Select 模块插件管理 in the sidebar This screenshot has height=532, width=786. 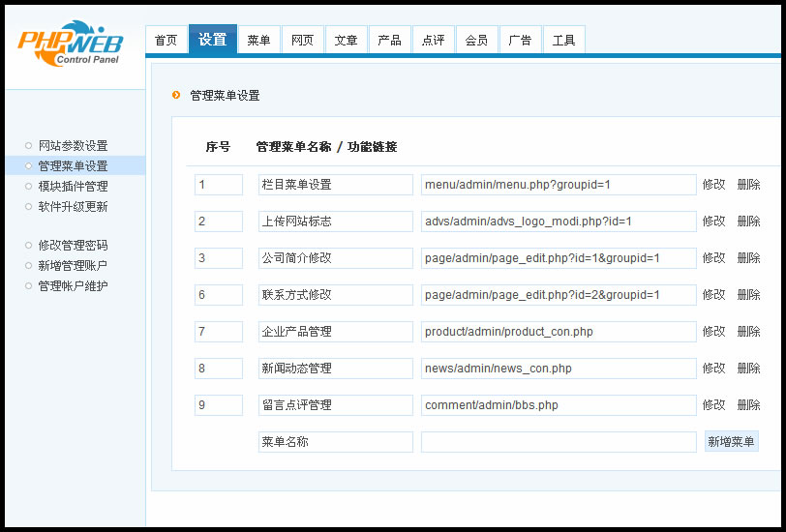pos(73,187)
